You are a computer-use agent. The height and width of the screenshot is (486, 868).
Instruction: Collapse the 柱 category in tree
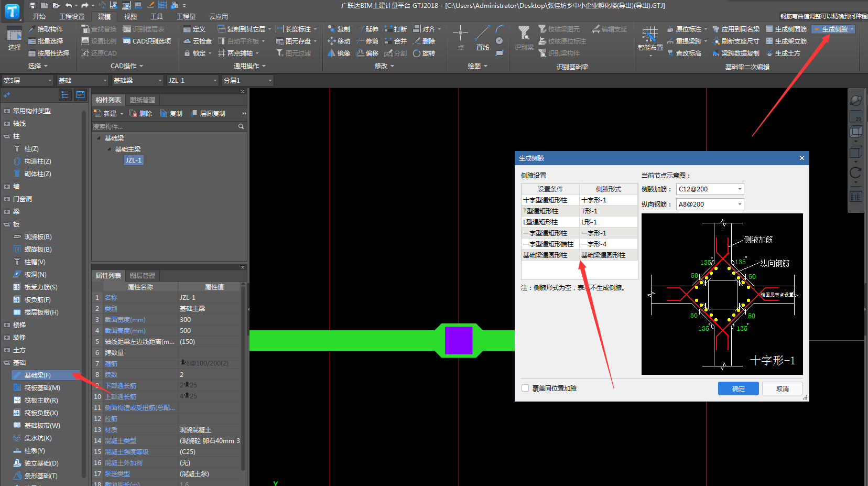(7, 136)
